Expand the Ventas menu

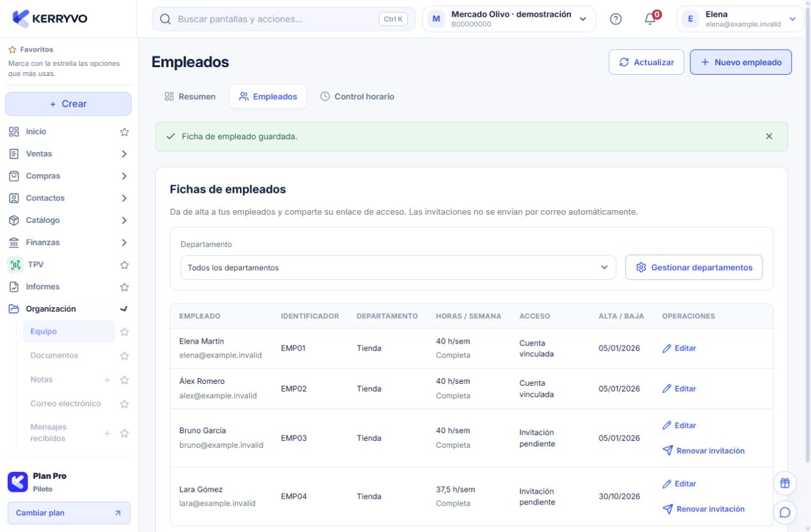(x=125, y=154)
